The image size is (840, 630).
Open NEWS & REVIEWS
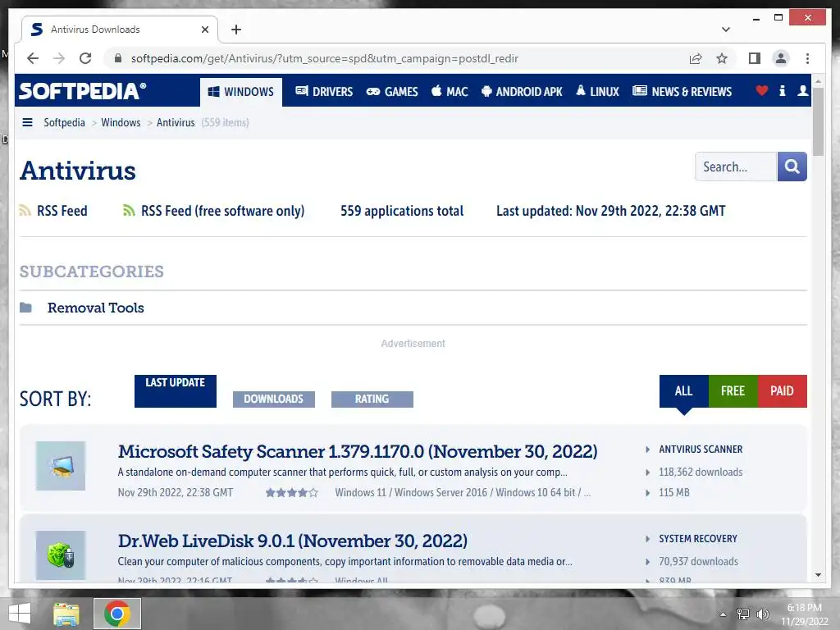(x=682, y=92)
